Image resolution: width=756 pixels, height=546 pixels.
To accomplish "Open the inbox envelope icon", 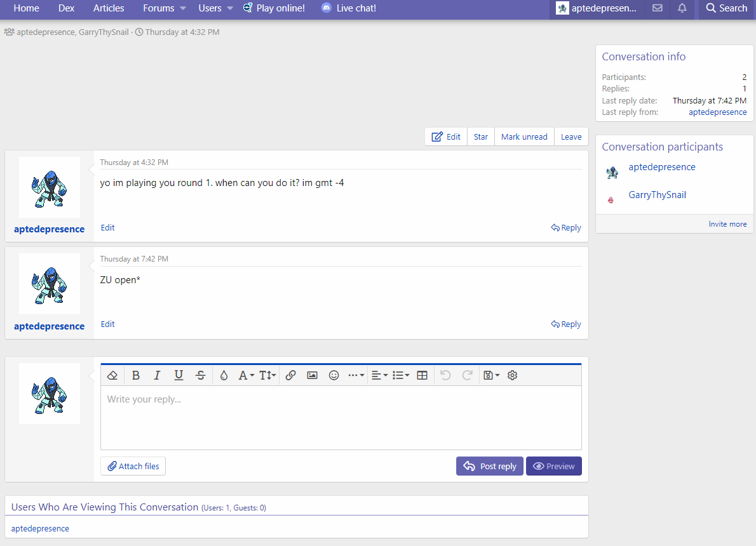I will tap(658, 8).
